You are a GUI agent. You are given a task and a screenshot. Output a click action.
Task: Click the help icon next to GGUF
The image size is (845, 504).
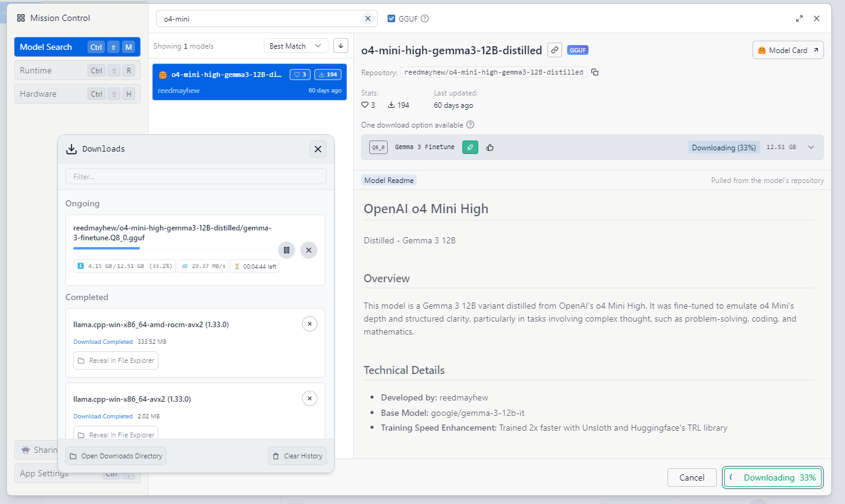coord(425,18)
